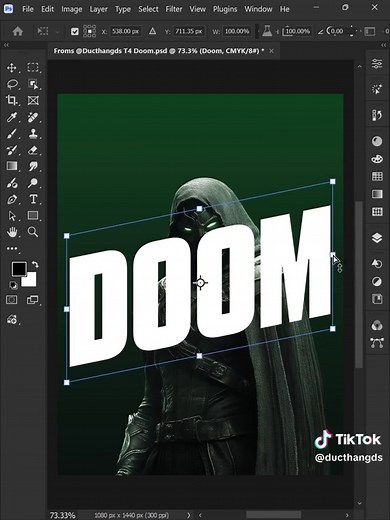Image resolution: width=390 pixels, height=520 pixels.
Task: Open the Channels panel icon
Action: (377, 325)
